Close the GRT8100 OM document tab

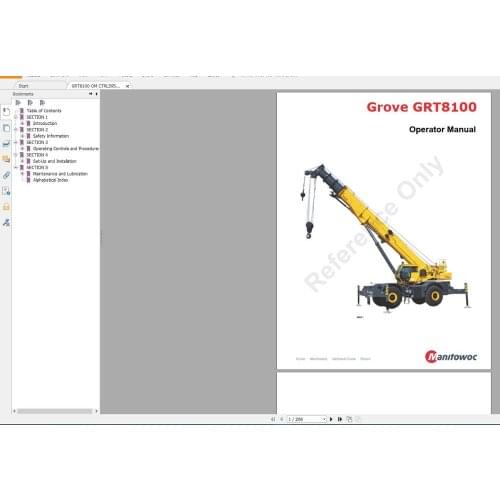pos(127,86)
